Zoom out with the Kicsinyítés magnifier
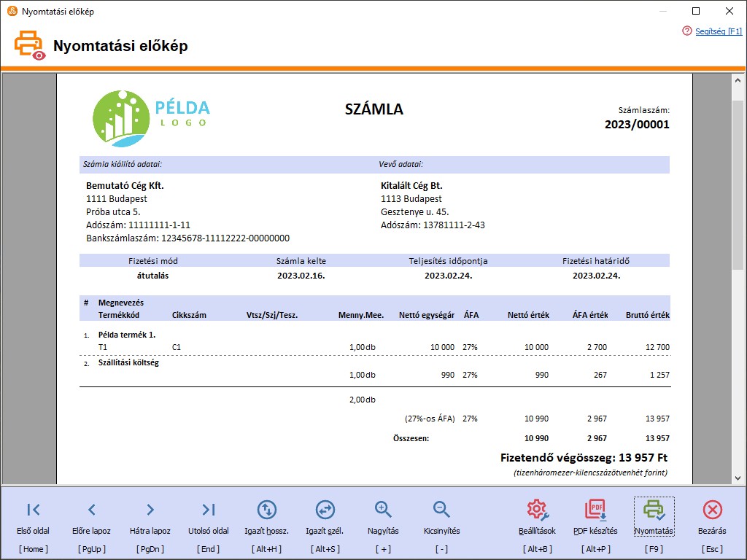The width and height of the screenshot is (747, 560). click(x=440, y=510)
